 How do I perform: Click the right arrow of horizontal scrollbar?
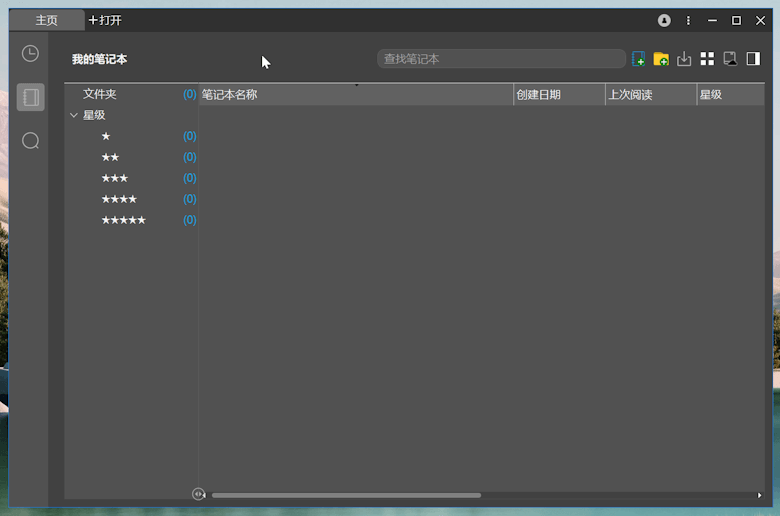(x=759, y=495)
